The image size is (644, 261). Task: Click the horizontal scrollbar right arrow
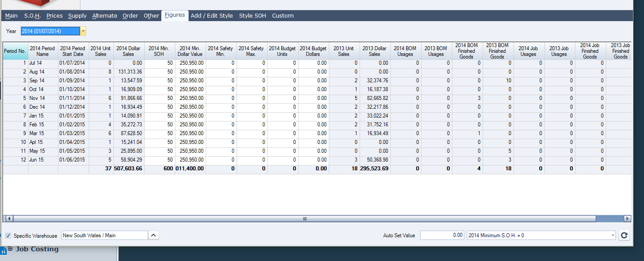pyautogui.click(x=627, y=218)
